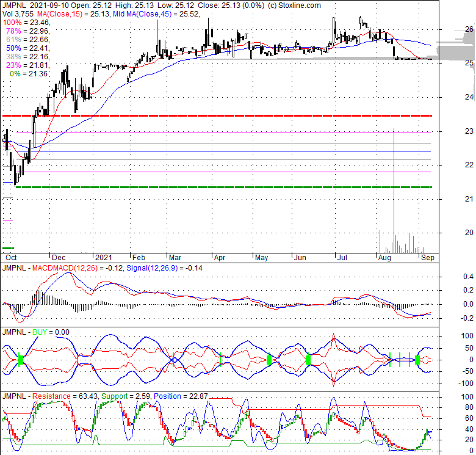Click the 'May' month axis label

tap(261, 258)
